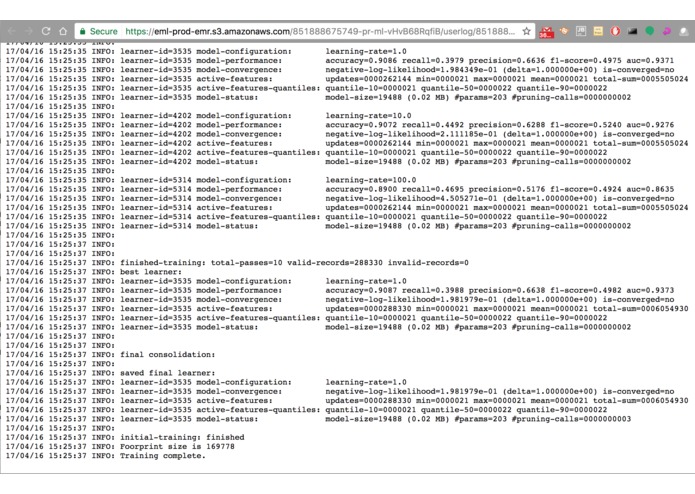Click the 'final consolidation:' log line
695x494 pixels.
tap(168, 354)
